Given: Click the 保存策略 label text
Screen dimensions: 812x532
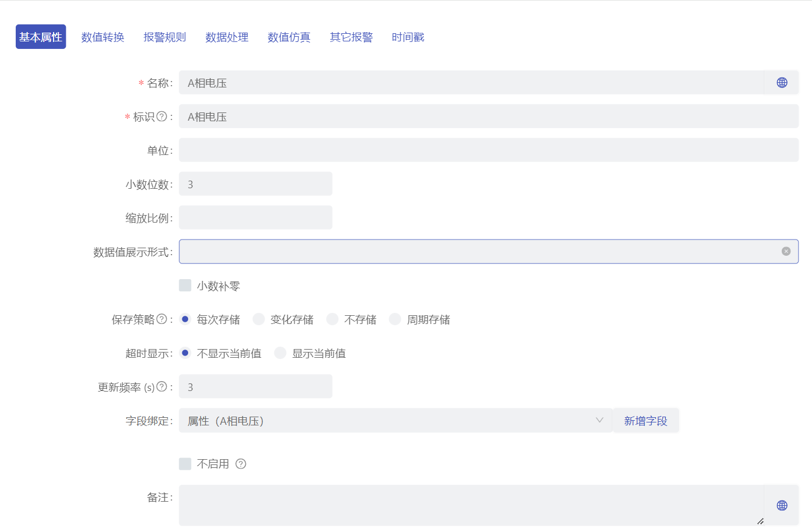Looking at the screenshot, I should pos(133,319).
